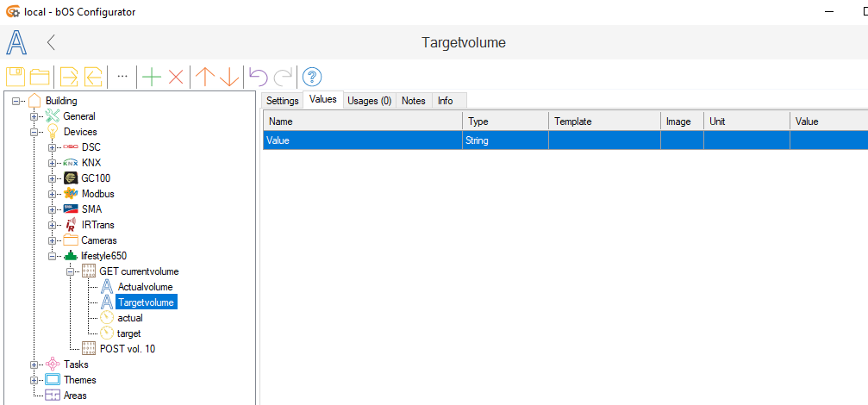The width and height of the screenshot is (868, 405).
Task: Select POST vol. 10 in the tree
Action: (x=128, y=349)
